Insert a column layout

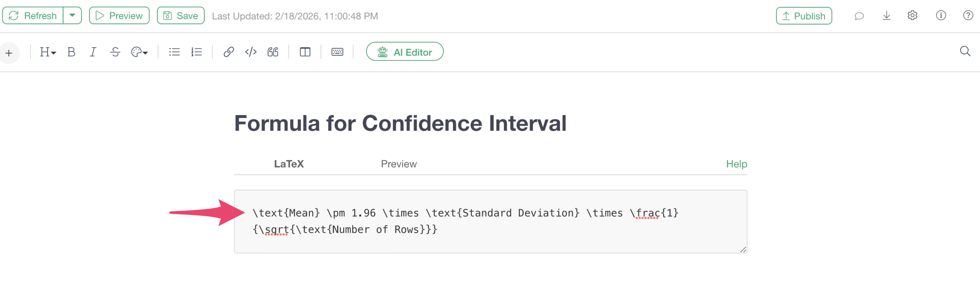click(305, 52)
